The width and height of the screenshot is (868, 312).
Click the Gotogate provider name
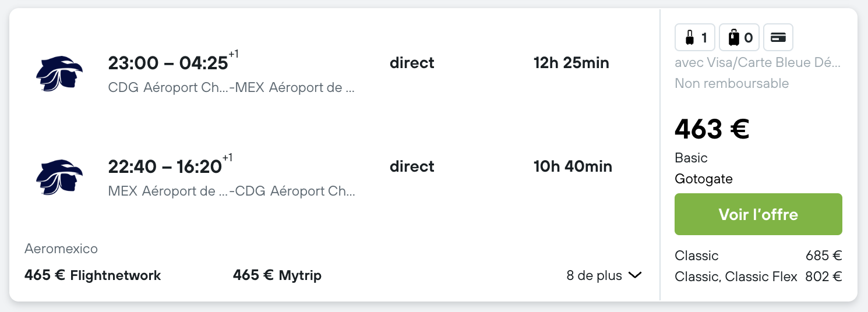704,179
